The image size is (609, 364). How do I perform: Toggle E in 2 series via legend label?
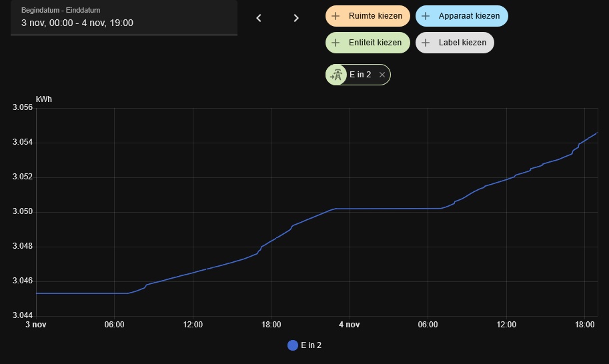(x=311, y=345)
